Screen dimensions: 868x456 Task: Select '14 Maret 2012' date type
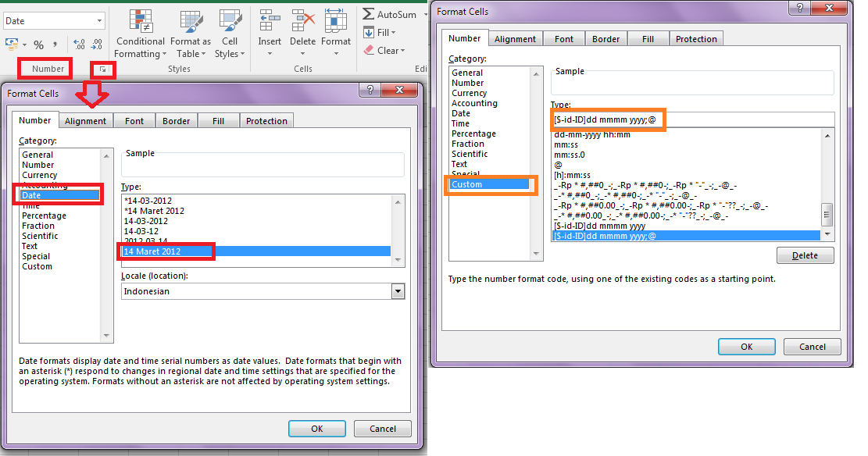click(x=256, y=251)
